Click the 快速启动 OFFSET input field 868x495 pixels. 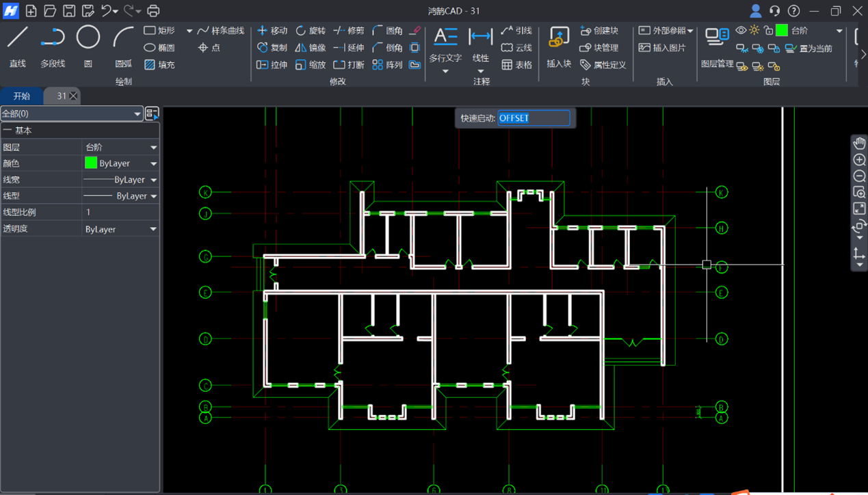click(534, 118)
